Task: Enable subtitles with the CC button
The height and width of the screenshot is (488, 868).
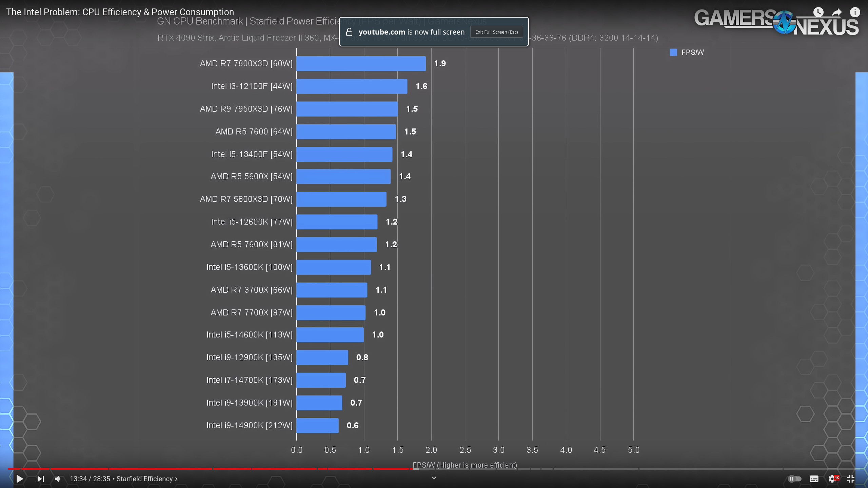Action: click(x=813, y=479)
